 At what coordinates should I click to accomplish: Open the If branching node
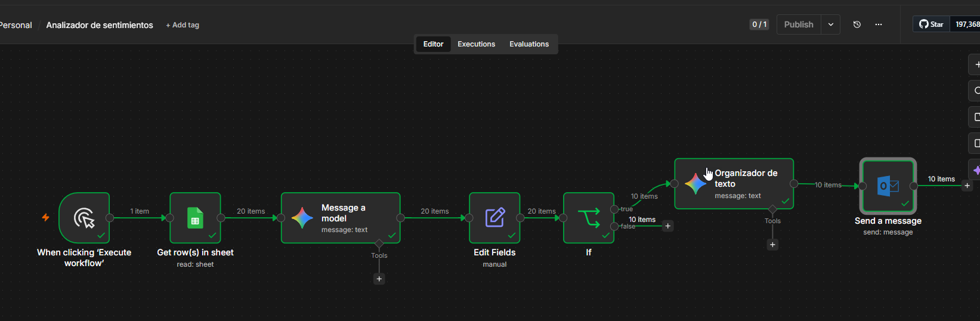tap(589, 218)
